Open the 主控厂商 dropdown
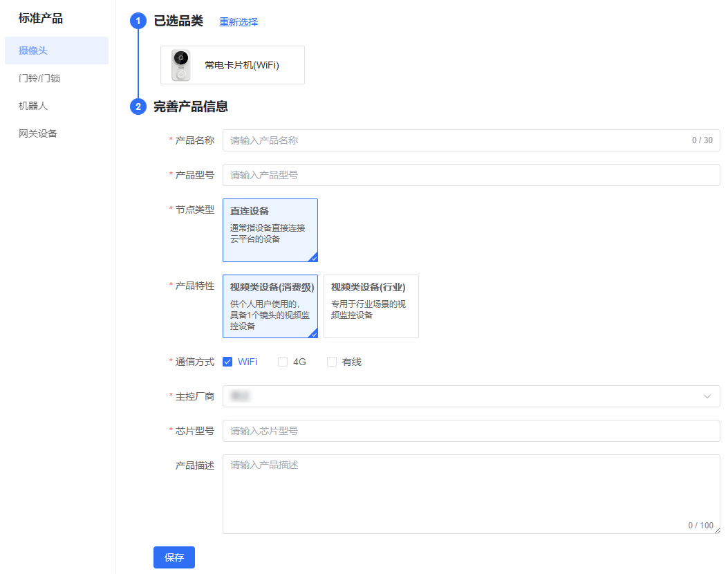728x574 pixels. click(x=472, y=396)
